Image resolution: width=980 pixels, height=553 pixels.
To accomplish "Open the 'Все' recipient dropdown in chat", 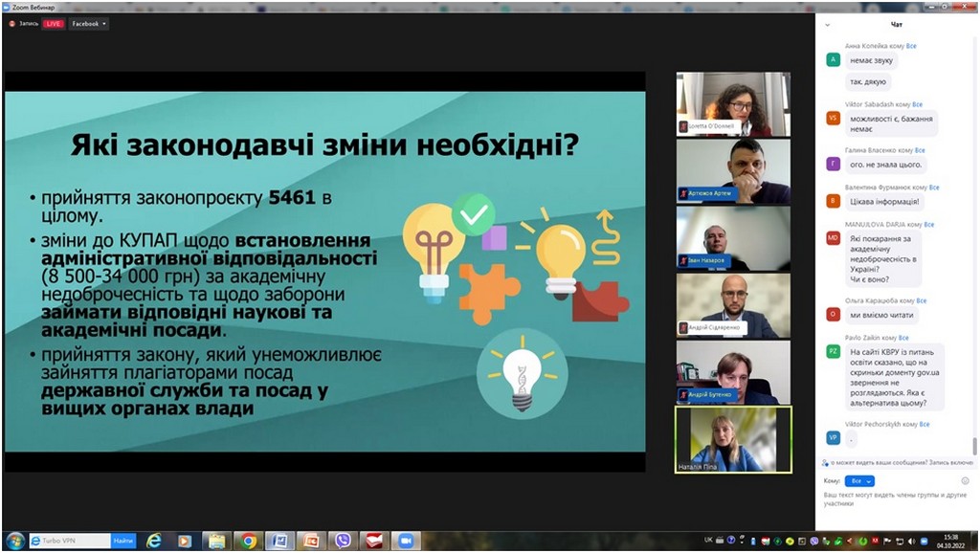I will (860, 480).
